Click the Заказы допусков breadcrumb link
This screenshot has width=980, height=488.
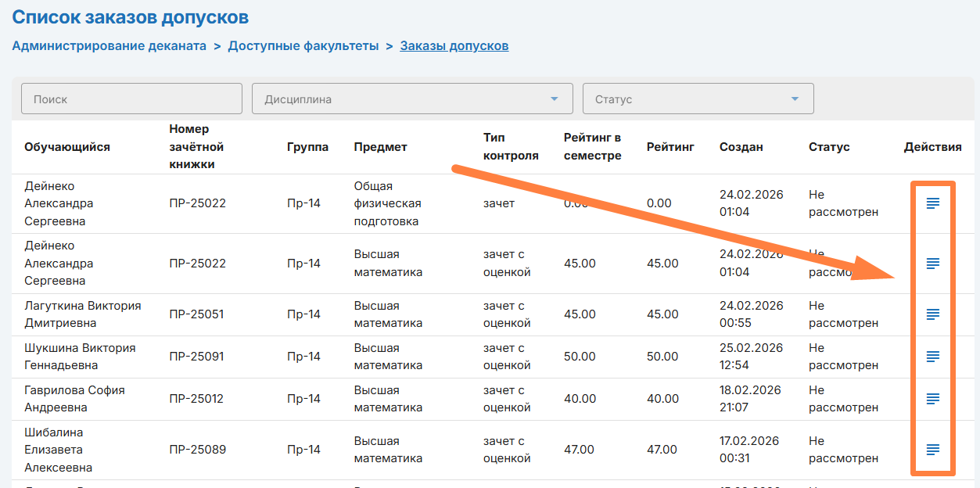click(x=454, y=46)
